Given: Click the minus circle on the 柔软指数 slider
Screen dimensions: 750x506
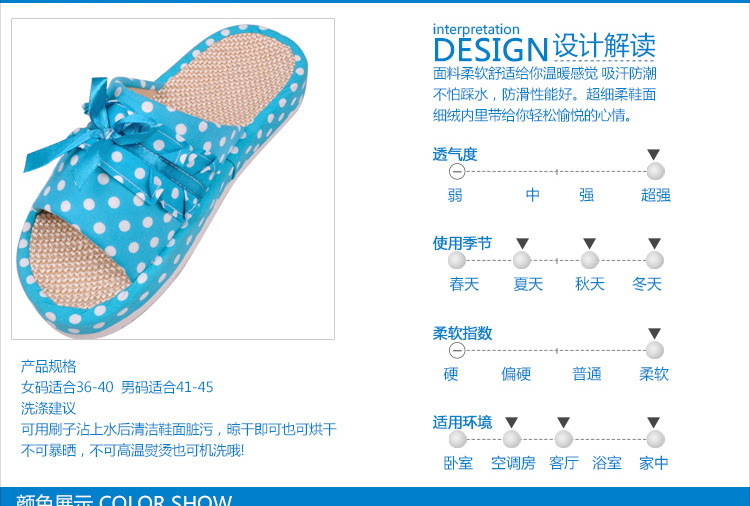Looking at the screenshot, I should (x=457, y=351).
